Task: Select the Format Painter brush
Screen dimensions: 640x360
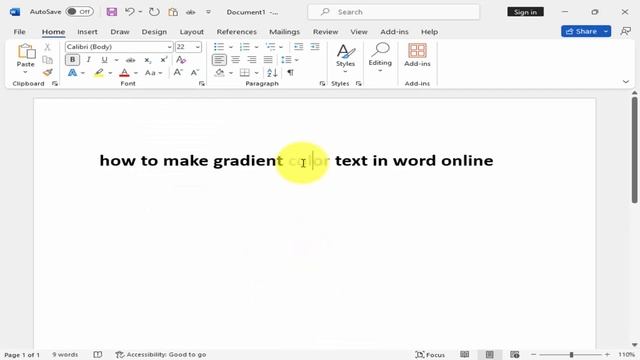Action: coord(47,73)
